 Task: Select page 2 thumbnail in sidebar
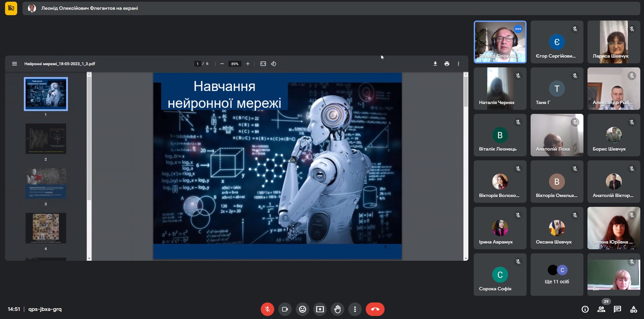[46, 139]
